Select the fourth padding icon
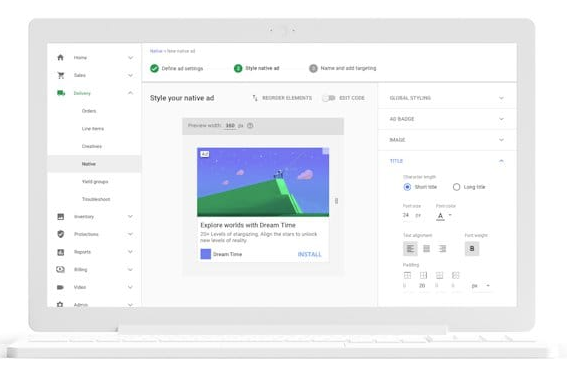567x381 pixels. [x=455, y=275]
